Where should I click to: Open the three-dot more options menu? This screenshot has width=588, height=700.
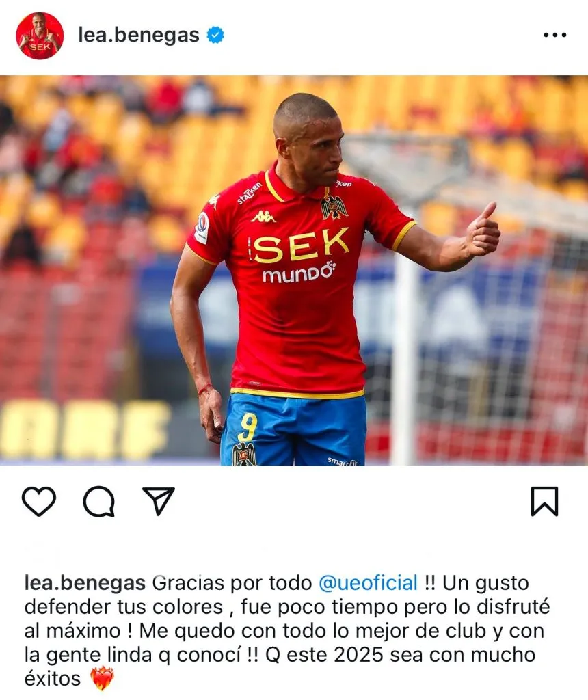(x=555, y=35)
